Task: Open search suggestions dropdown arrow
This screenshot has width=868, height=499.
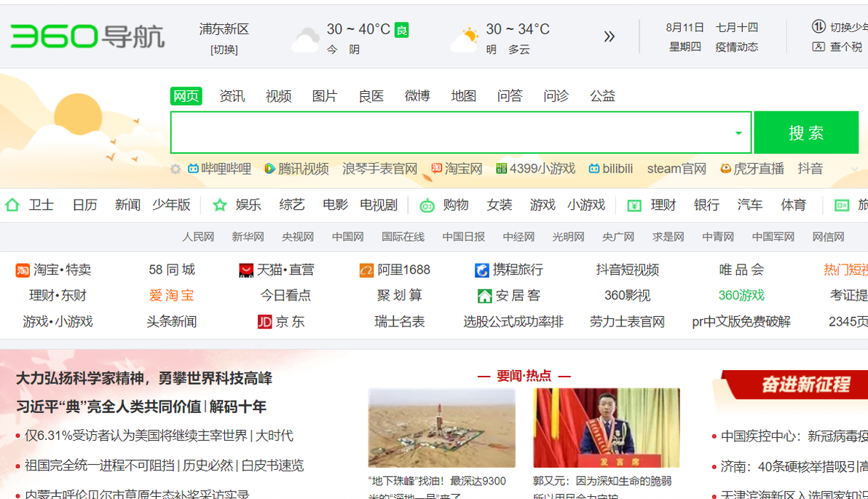Action: click(738, 133)
